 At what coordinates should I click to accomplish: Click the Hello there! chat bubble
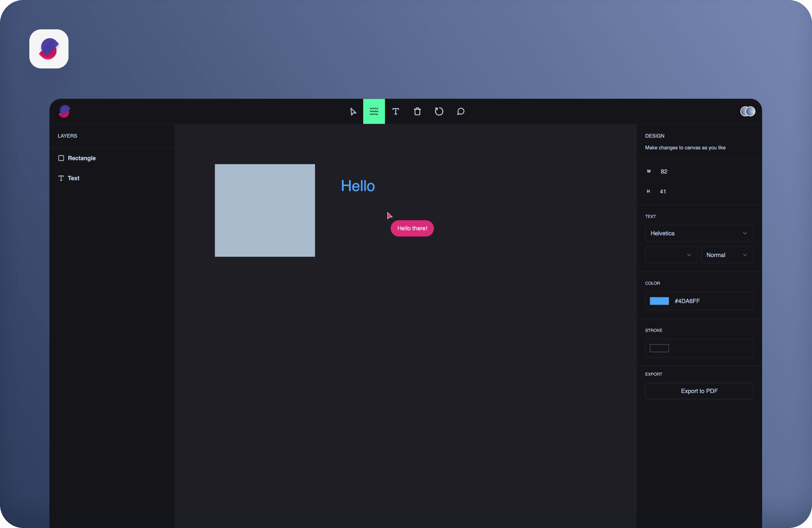pos(412,229)
